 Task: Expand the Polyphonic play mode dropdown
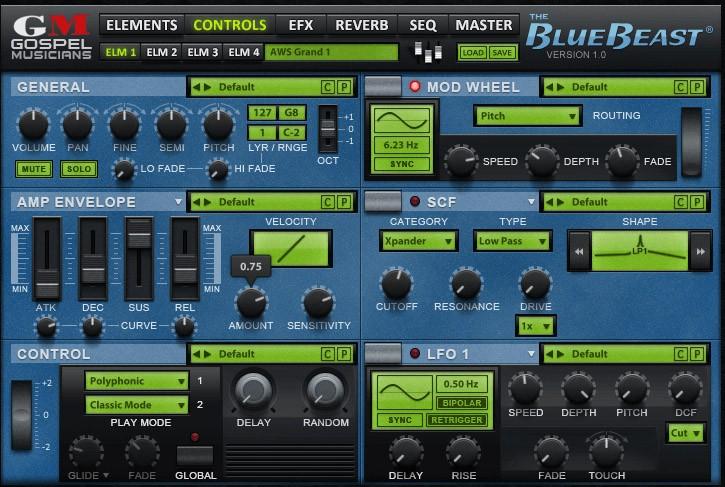pyautogui.click(x=136, y=381)
